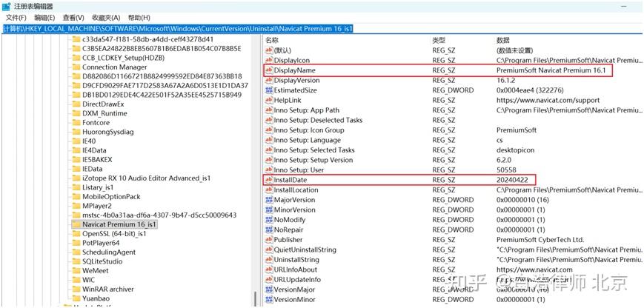
Task: Click folder icon of SchedulingAgent key
Action: (76, 252)
